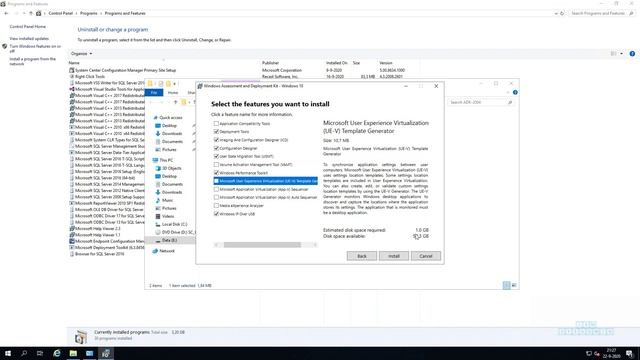This screenshot has height=360, width=640.
Task: Activate the ADK setup taskbar icon
Action: (x=105, y=353)
